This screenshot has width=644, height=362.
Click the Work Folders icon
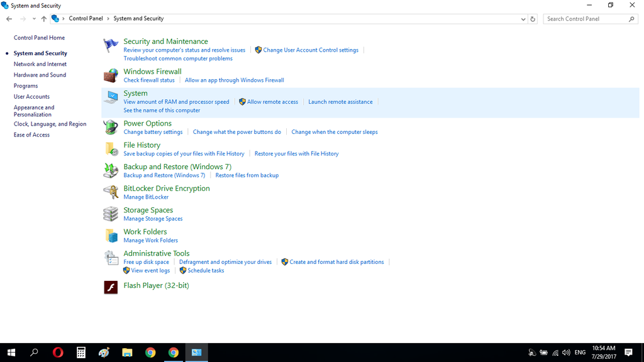[x=111, y=236]
